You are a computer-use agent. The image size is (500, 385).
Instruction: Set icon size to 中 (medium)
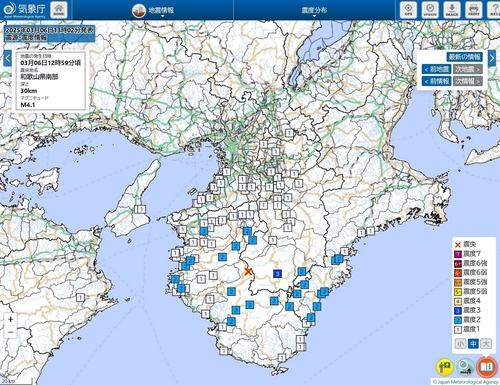point(473,343)
